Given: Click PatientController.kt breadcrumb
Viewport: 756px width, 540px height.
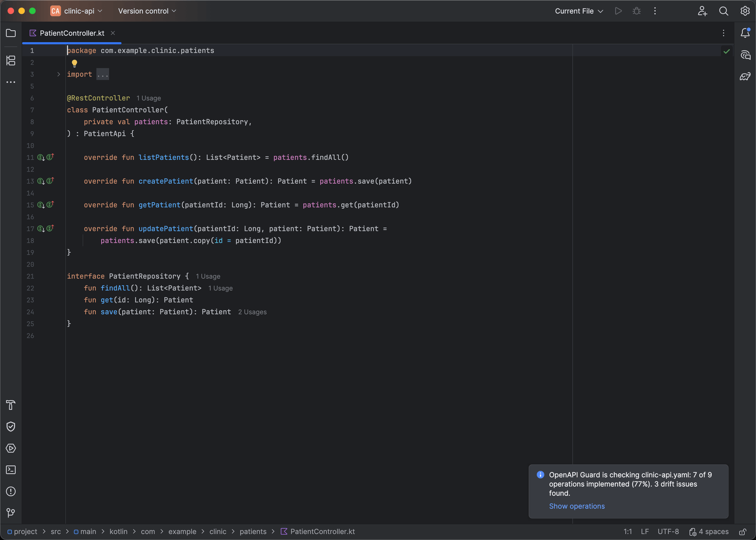Looking at the screenshot, I should 318,531.
